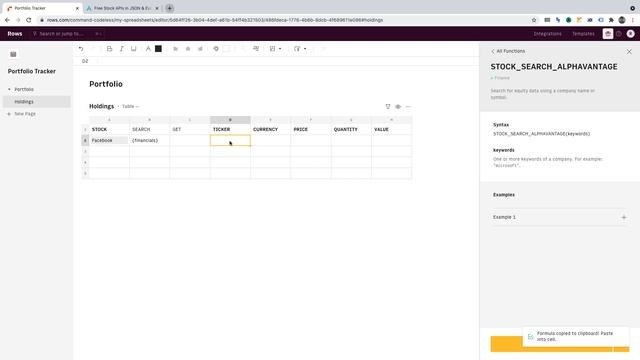Click the filter icon above the Holdings table
The width and height of the screenshot is (640, 360).
(388, 107)
